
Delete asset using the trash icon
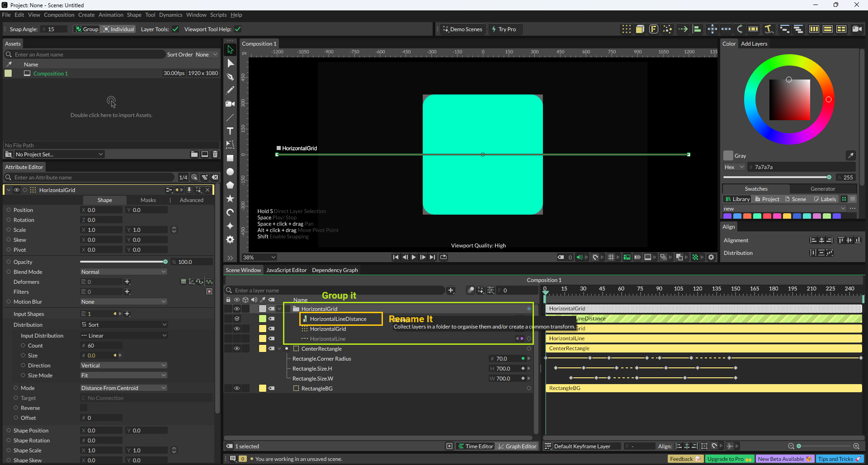(215, 154)
